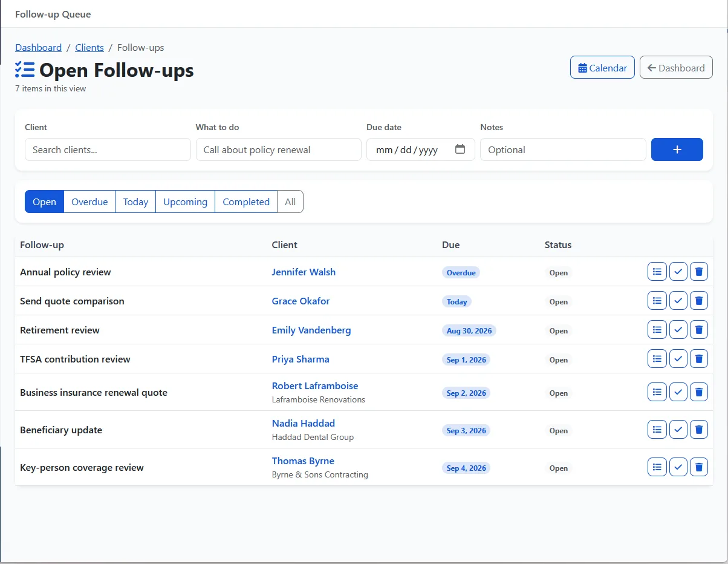Click the Aug 30, 2026 due date
Viewport: 728px width, 564px height.
click(x=469, y=330)
